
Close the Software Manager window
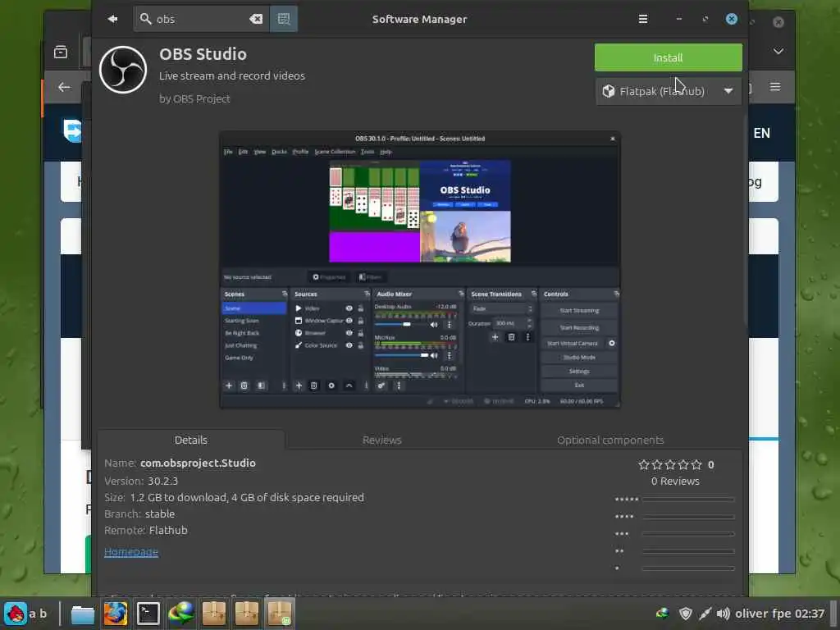(x=731, y=20)
